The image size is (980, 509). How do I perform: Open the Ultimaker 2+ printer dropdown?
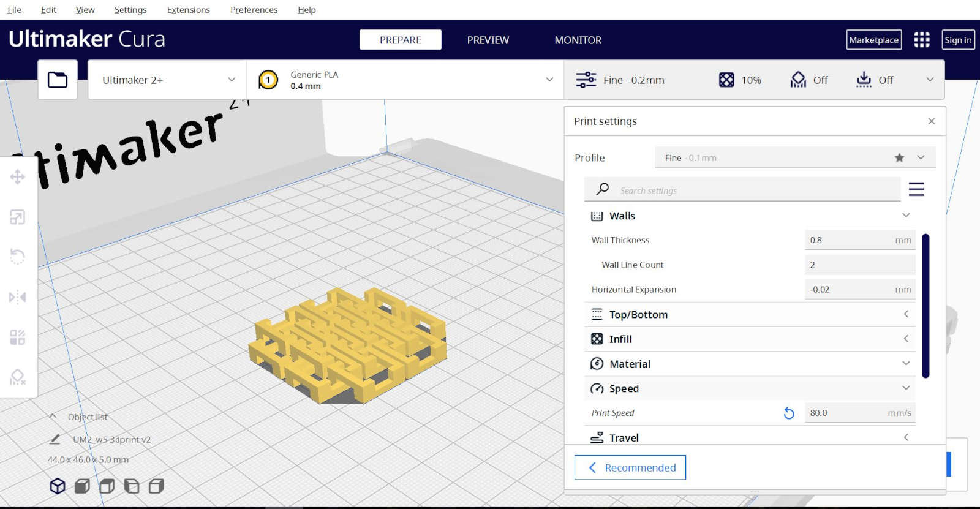click(167, 80)
